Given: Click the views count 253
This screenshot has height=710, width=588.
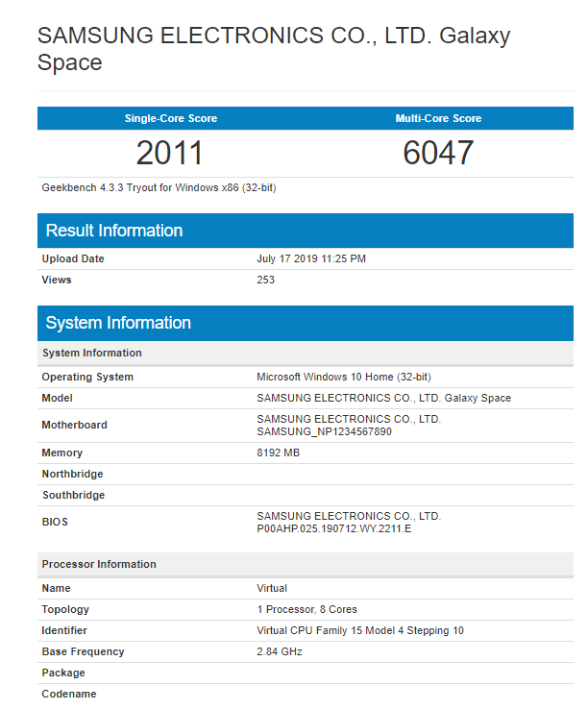Looking at the screenshot, I should [x=265, y=280].
